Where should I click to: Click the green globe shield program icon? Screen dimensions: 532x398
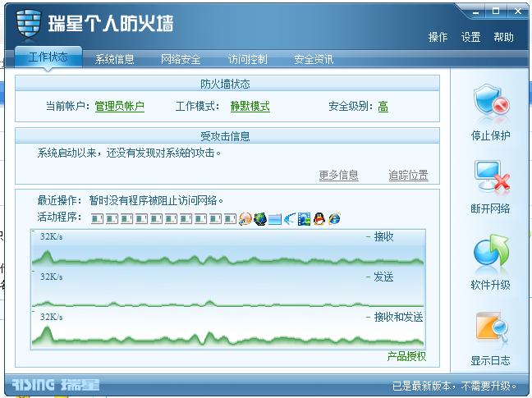[260, 218]
